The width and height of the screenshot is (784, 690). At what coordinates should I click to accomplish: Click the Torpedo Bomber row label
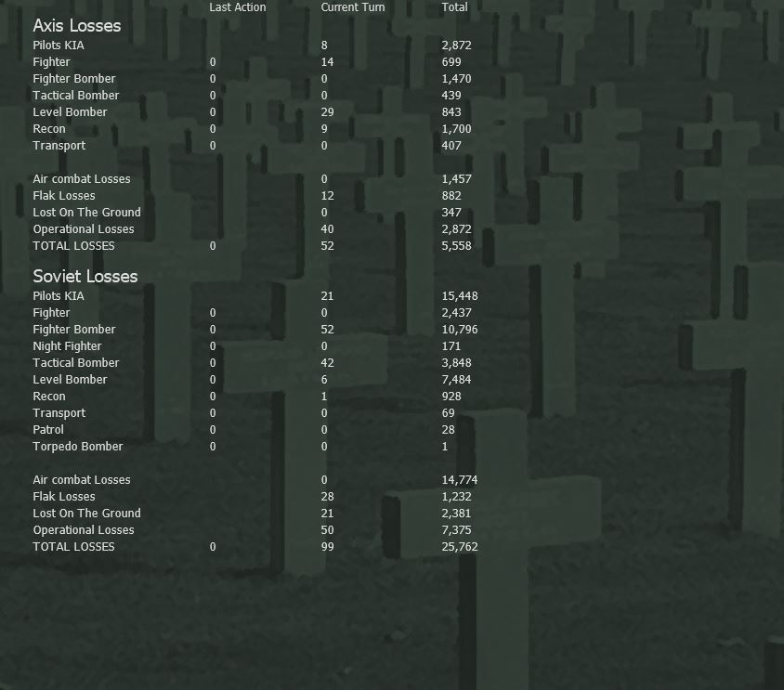point(78,447)
